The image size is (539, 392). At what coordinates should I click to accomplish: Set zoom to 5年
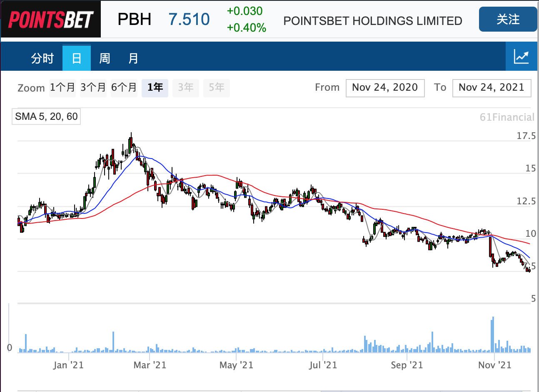pyautogui.click(x=217, y=87)
